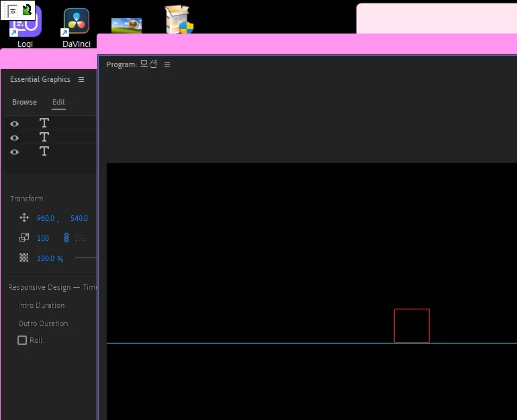Open the installer box with shield icon
The image size is (517, 420).
(179, 19)
